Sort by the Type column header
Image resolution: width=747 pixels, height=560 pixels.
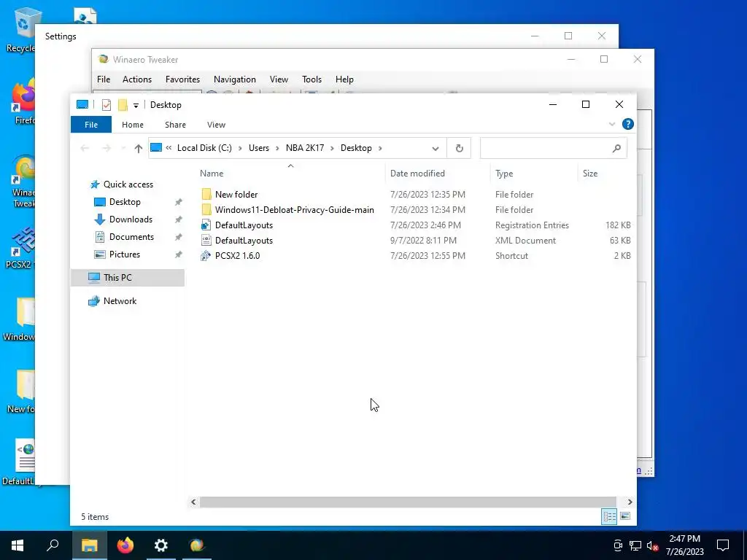click(x=504, y=174)
